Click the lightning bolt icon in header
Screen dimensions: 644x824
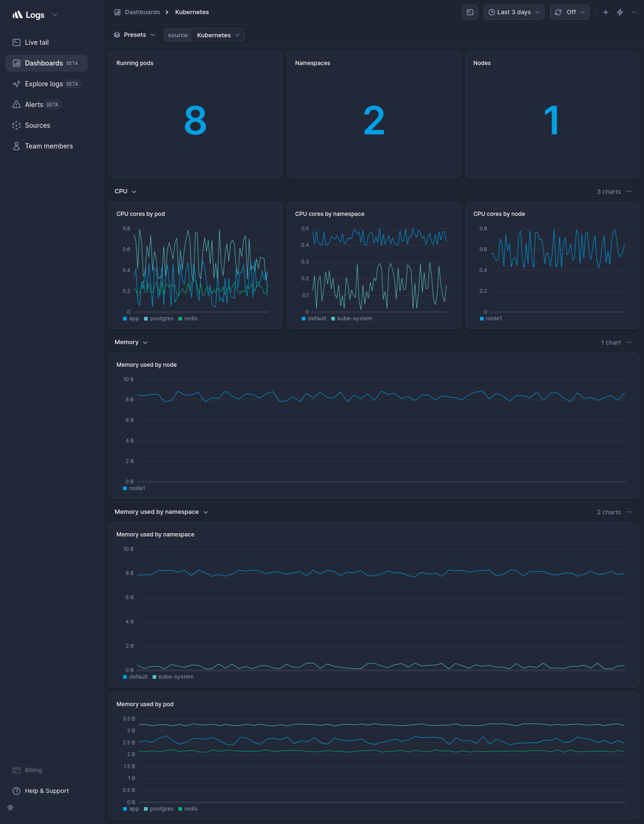tap(620, 12)
